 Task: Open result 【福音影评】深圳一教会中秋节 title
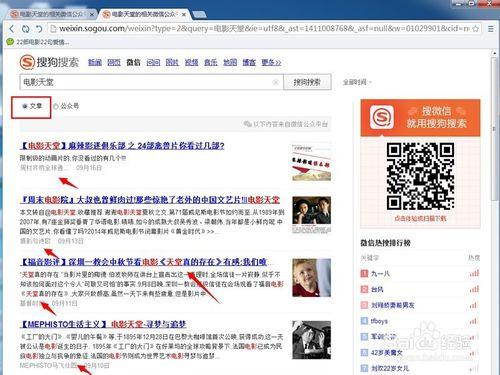click(143, 262)
